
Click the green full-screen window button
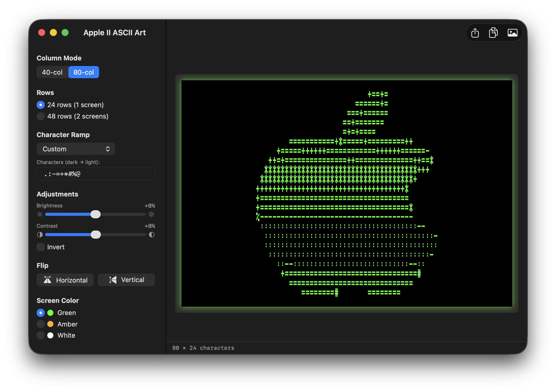(x=65, y=32)
